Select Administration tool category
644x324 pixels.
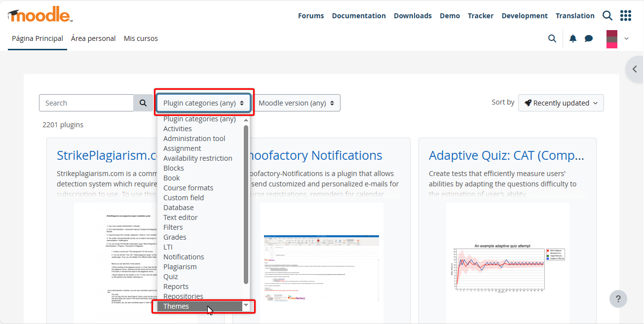pos(200,139)
